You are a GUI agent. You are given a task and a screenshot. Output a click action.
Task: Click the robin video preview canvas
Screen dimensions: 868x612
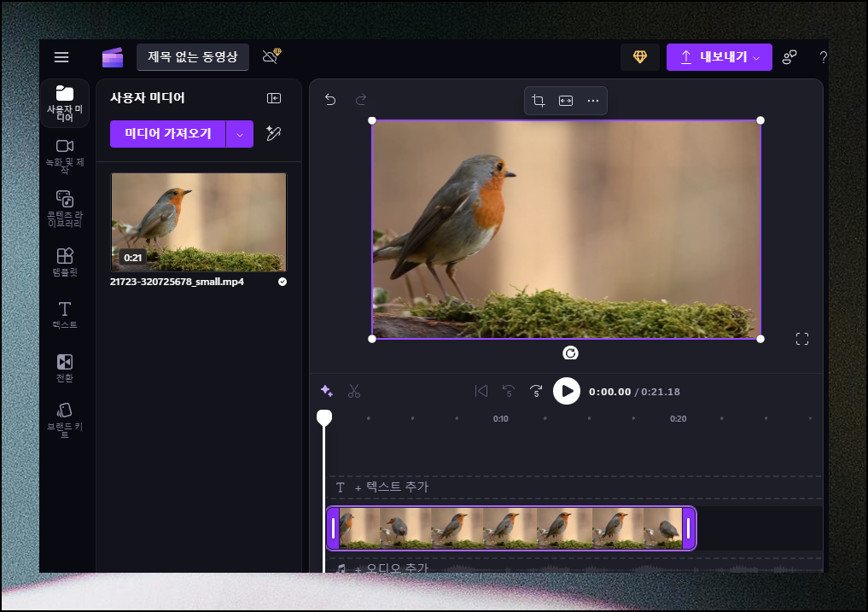click(x=567, y=230)
